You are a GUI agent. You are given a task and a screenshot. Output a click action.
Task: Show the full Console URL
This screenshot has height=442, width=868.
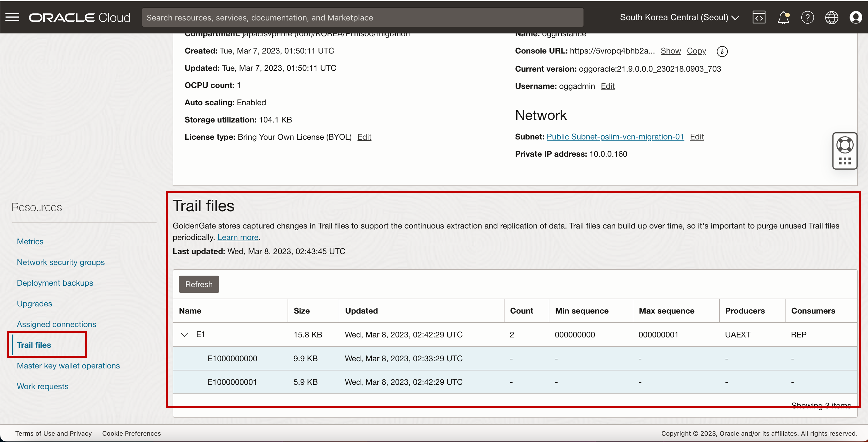click(x=671, y=51)
